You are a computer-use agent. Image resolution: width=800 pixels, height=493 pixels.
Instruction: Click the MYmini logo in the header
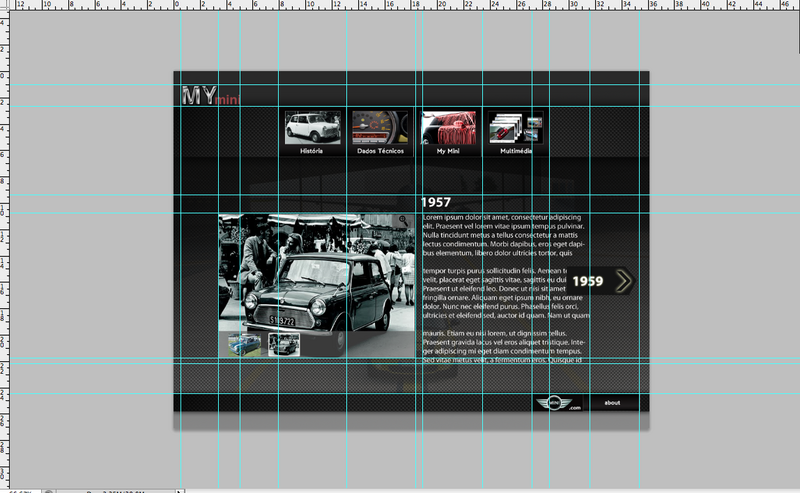point(210,96)
